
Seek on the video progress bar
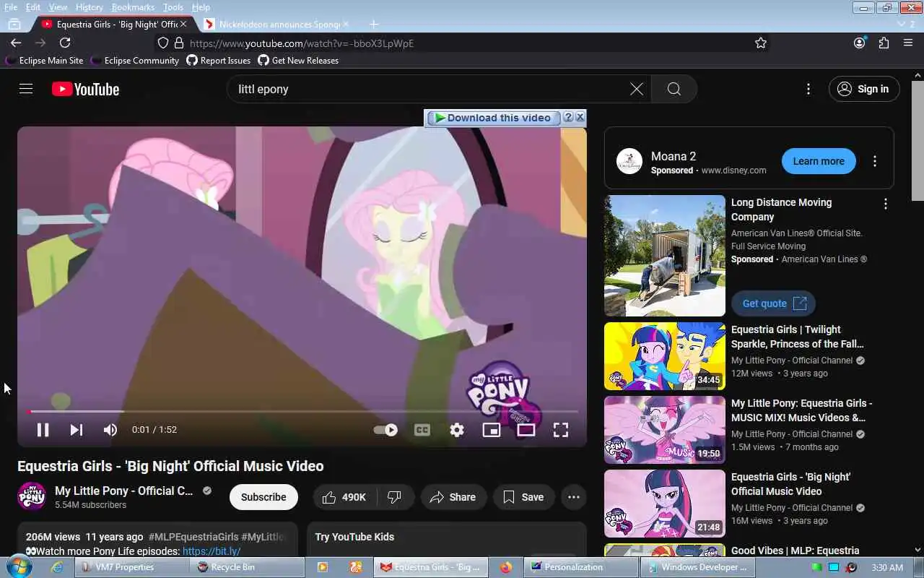tap(302, 412)
